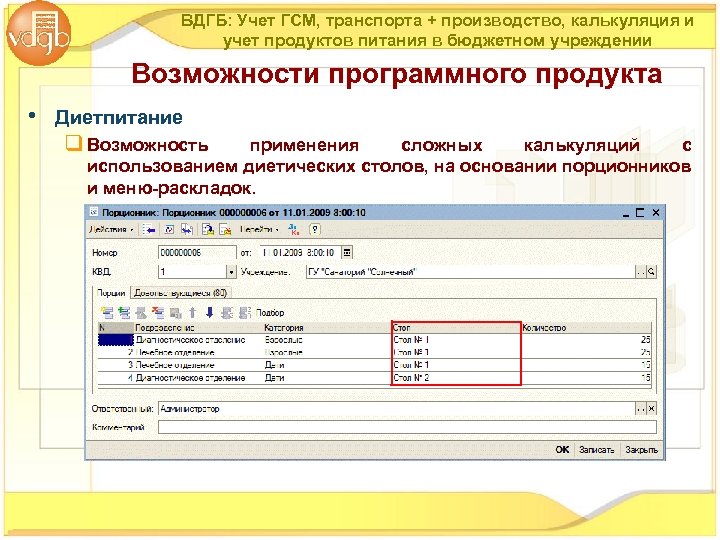Image resolution: width=720 pixels, height=540 pixels.
Task: Switch to the Довольствующиеся (80) tab
Action: point(181,293)
